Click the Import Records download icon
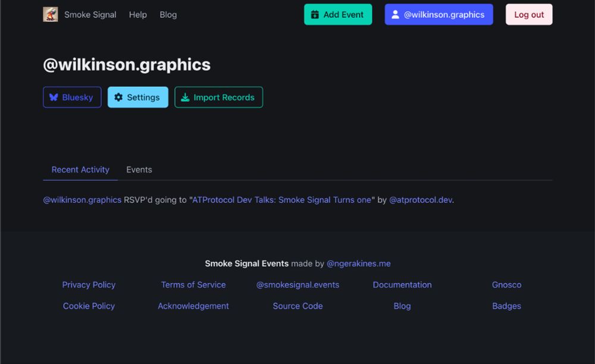This screenshot has height=364, width=595. tap(185, 98)
